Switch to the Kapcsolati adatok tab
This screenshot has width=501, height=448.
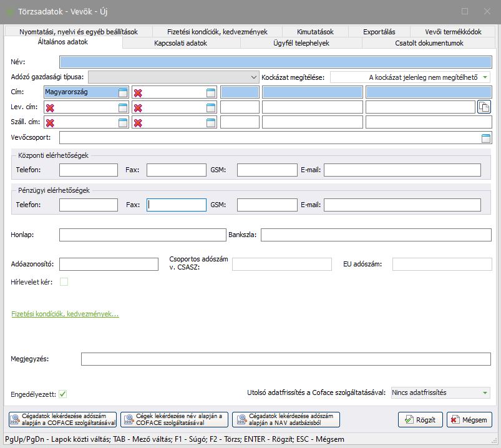coord(180,43)
